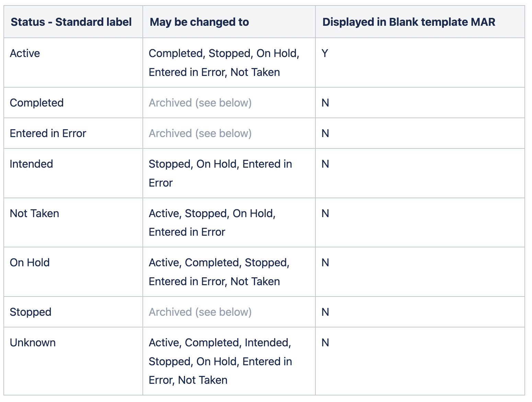Select the "Intended" status cell

(31, 164)
